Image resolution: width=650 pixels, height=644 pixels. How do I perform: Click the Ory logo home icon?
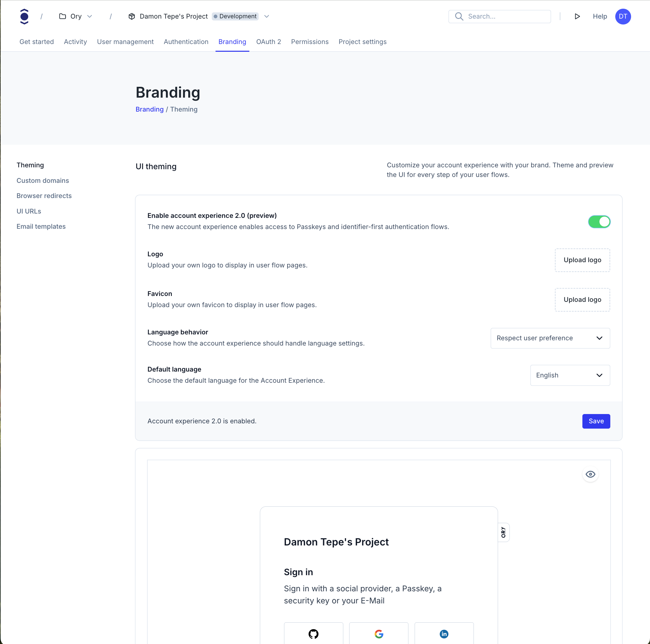pyautogui.click(x=24, y=16)
